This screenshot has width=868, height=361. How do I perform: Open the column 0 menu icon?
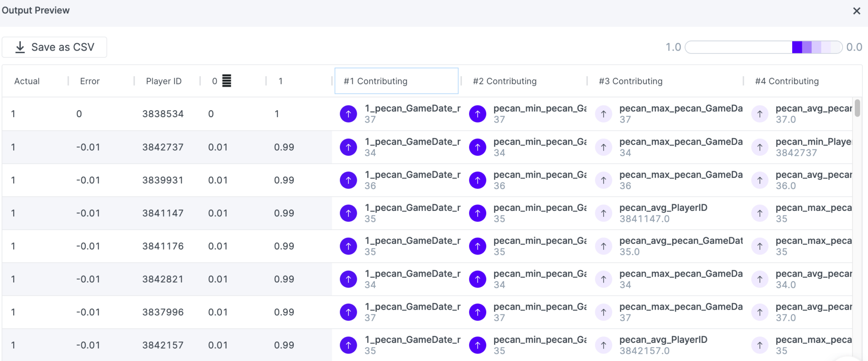click(227, 81)
